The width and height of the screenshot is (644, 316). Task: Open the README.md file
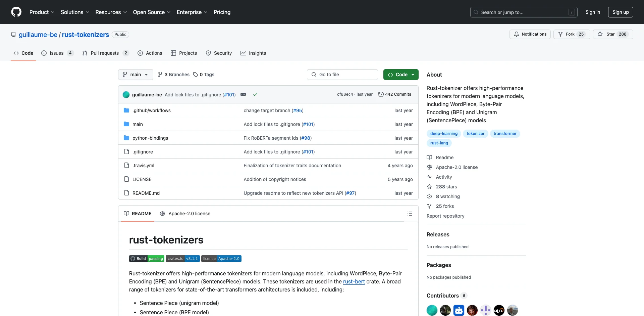tap(146, 193)
